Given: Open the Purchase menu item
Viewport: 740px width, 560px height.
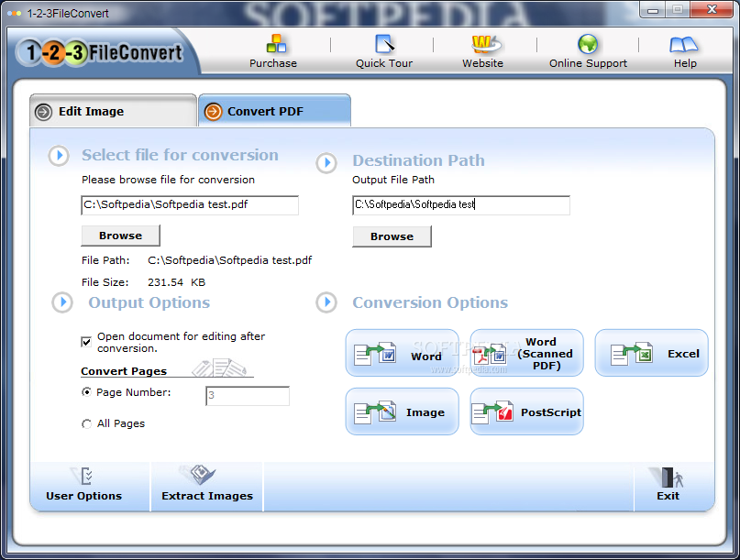Looking at the screenshot, I should click(273, 63).
